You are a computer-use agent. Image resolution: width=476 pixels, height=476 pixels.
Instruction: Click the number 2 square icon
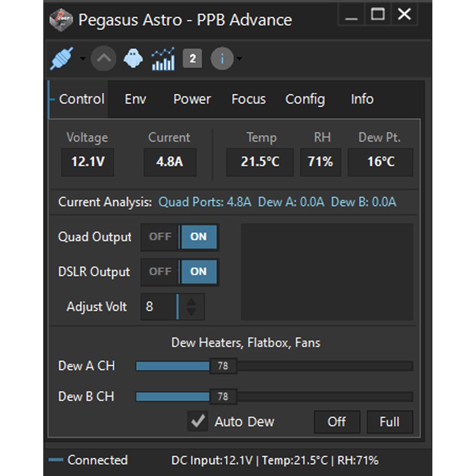pos(192,59)
